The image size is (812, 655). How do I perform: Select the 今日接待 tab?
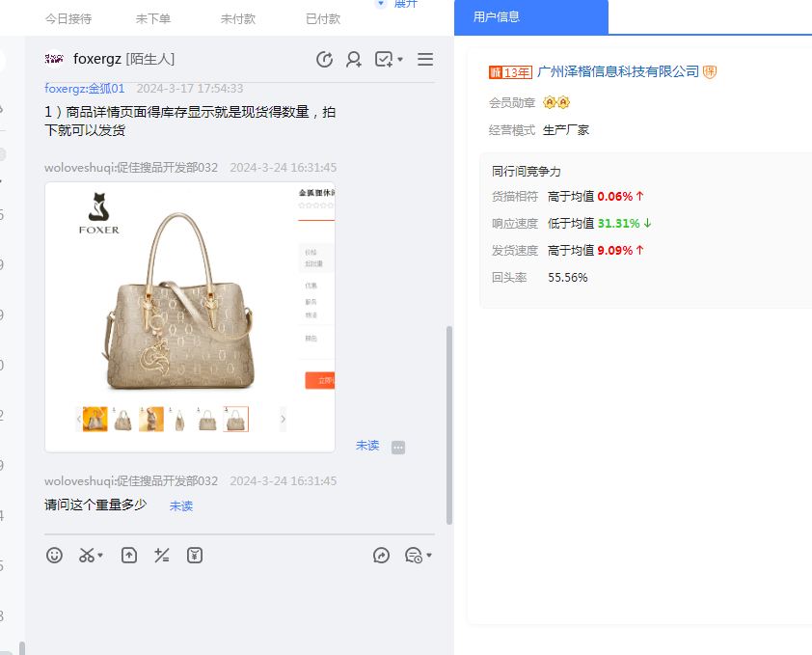tap(68, 18)
